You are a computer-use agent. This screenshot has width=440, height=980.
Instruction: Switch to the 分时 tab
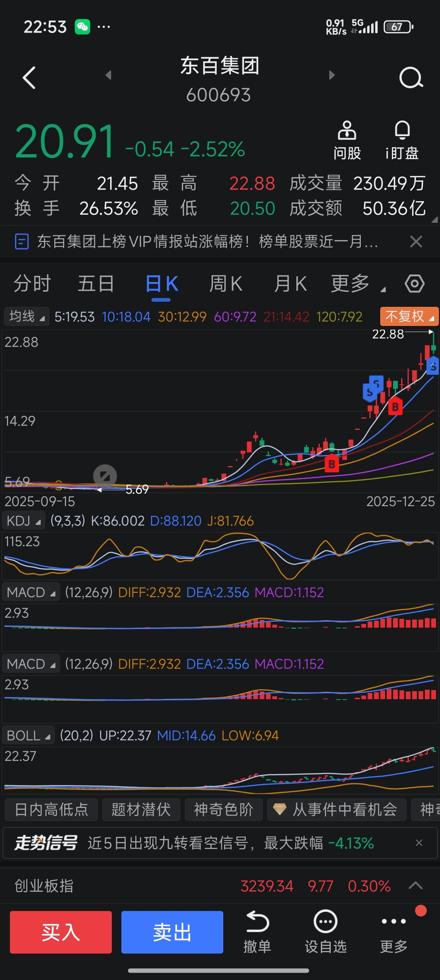click(x=32, y=283)
